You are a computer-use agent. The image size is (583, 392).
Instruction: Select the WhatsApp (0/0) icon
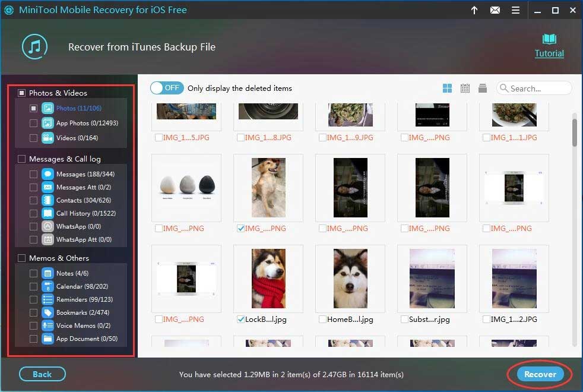point(47,226)
